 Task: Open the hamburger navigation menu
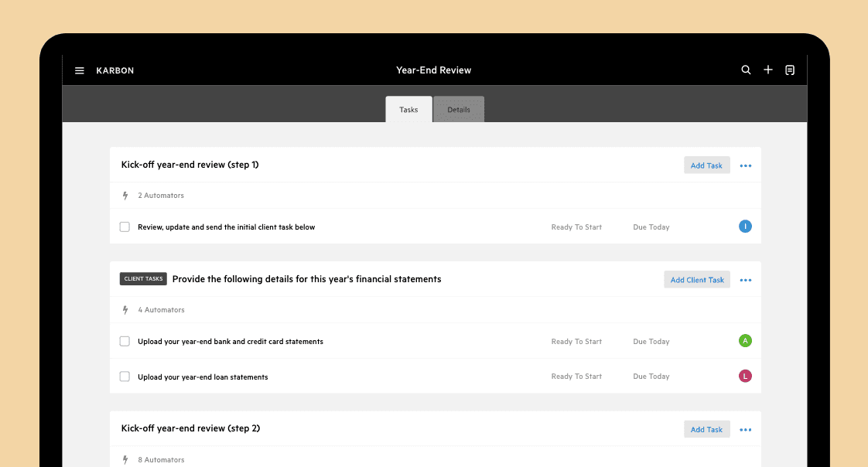point(80,71)
